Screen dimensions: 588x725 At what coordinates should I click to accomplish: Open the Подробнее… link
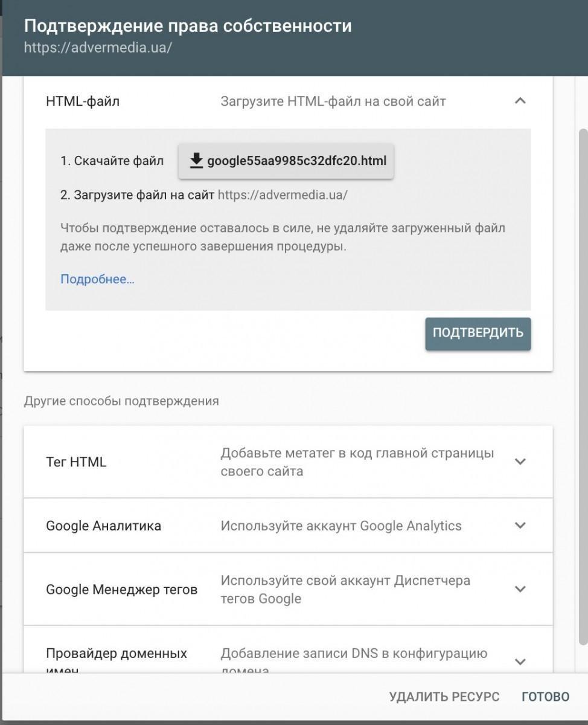[97, 279]
